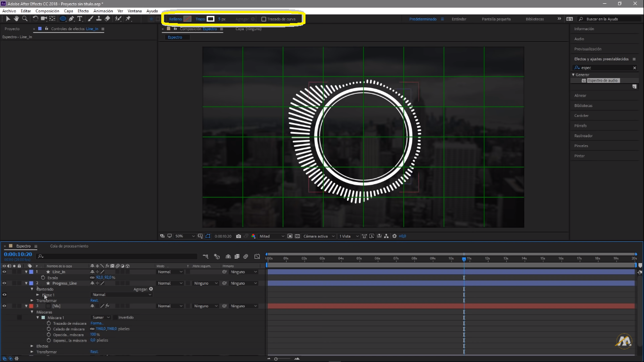
Task: Select the horizontal Type tool
Action: click(x=80, y=19)
